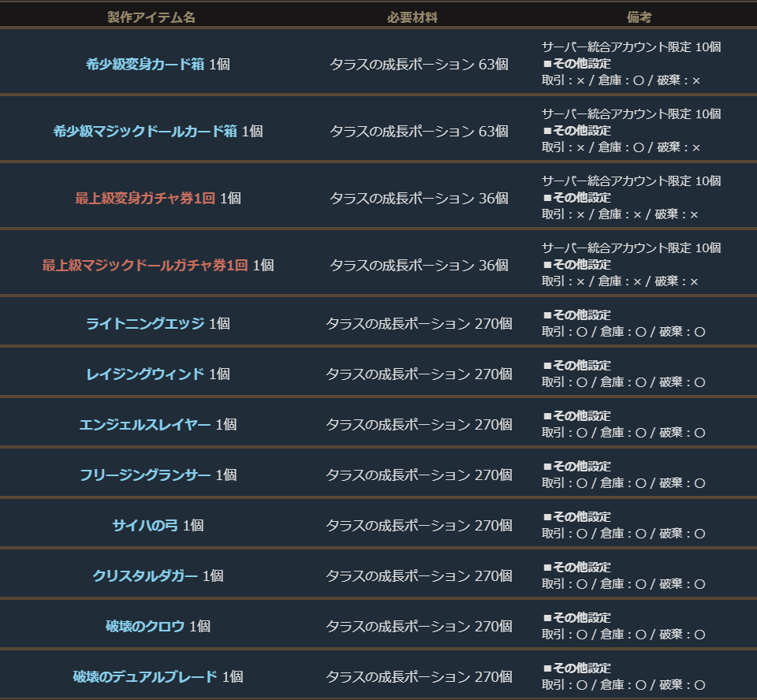The width and height of the screenshot is (757, 700).
Task: Select the クリスタルダガー item link
Action: click(145, 575)
